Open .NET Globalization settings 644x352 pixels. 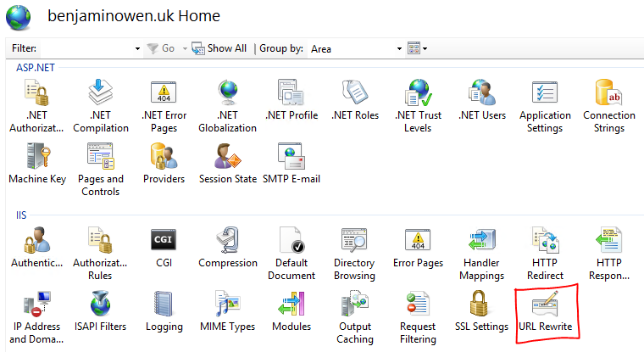click(228, 107)
